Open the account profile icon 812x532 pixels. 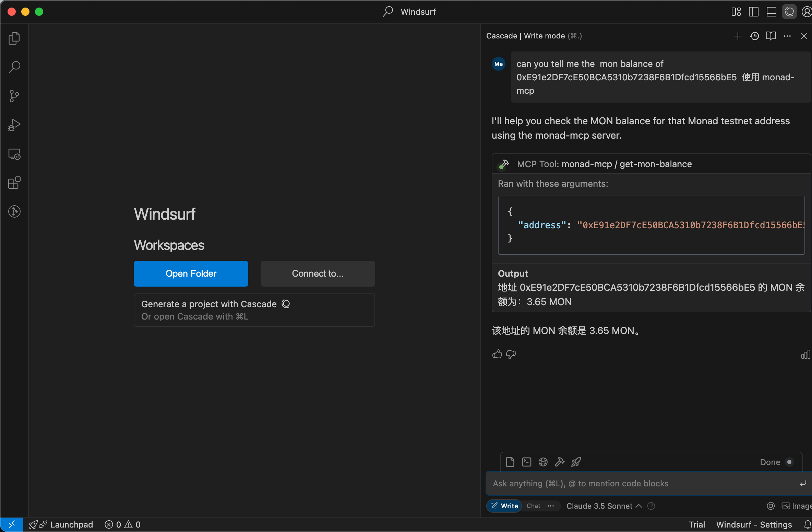click(x=807, y=12)
